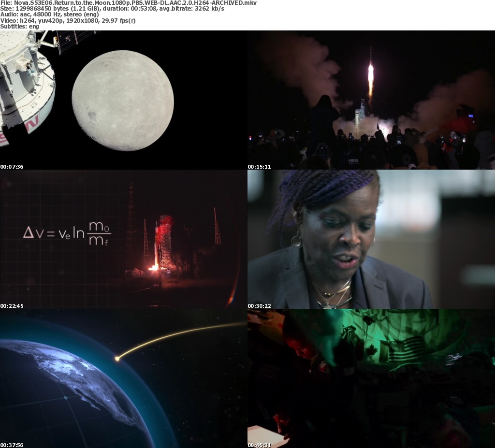Click the 00:07:36 timestamp
This screenshot has height=448, width=495.
(12, 167)
